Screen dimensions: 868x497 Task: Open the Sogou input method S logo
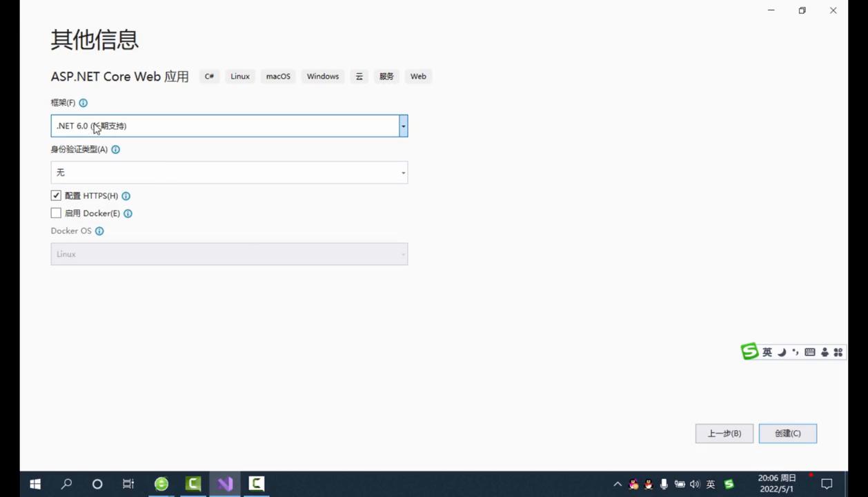point(749,351)
